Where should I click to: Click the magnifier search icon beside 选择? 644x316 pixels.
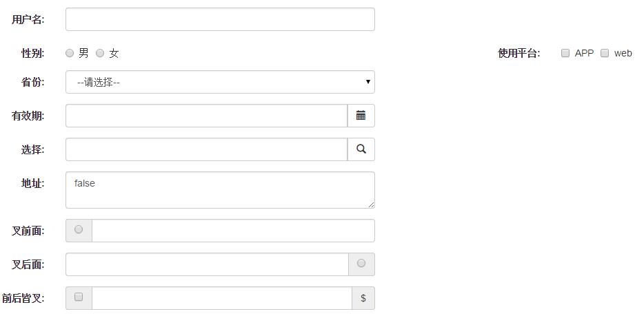pyautogui.click(x=361, y=149)
